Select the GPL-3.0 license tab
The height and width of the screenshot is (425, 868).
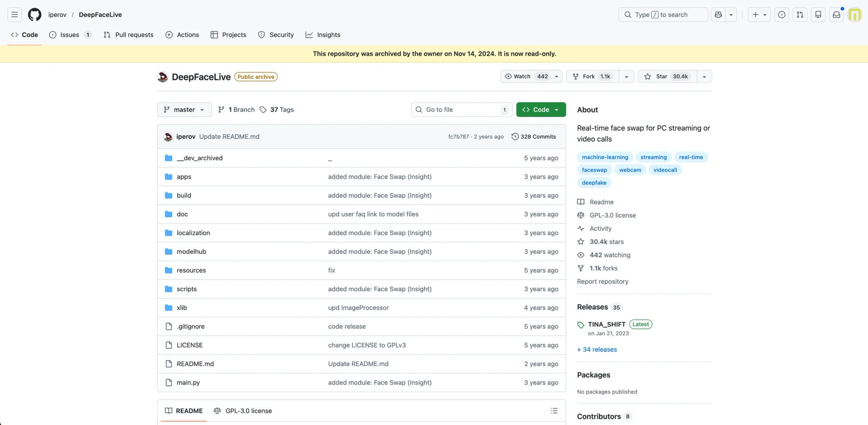243,411
